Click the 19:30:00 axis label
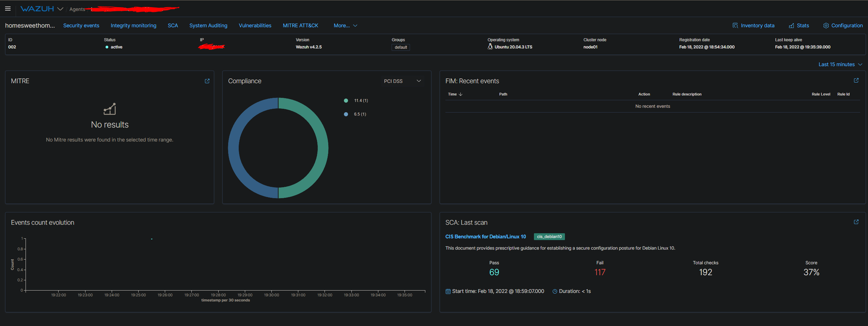The width and height of the screenshot is (868, 326). (271, 295)
